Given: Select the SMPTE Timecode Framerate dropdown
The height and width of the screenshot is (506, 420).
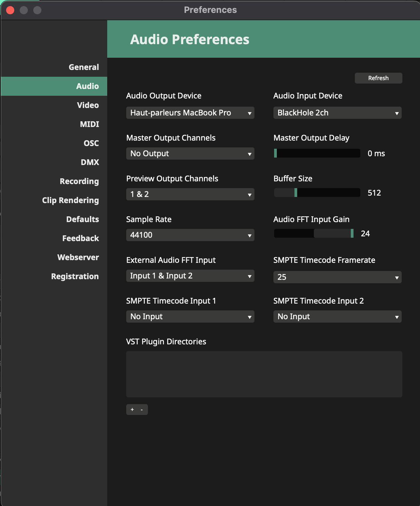Looking at the screenshot, I should pos(337,277).
